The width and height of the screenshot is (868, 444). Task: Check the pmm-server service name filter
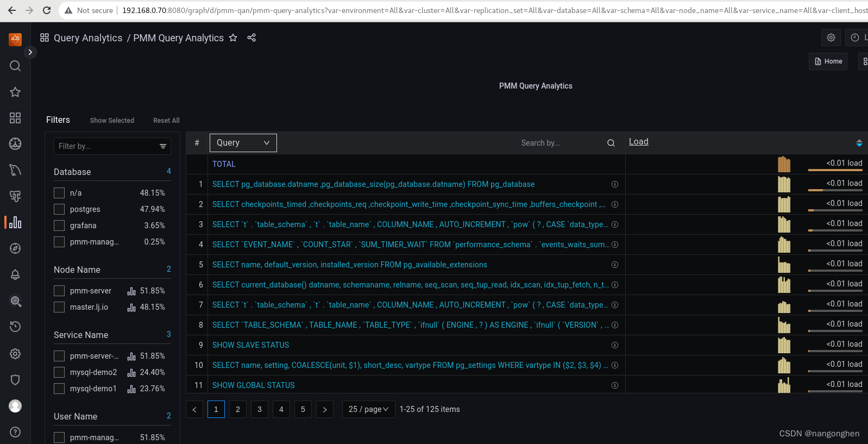[x=59, y=356]
